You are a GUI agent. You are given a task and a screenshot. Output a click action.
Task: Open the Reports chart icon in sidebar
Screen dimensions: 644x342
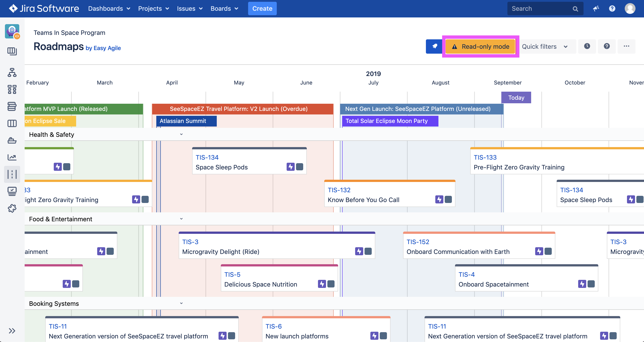(x=12, y=157)
